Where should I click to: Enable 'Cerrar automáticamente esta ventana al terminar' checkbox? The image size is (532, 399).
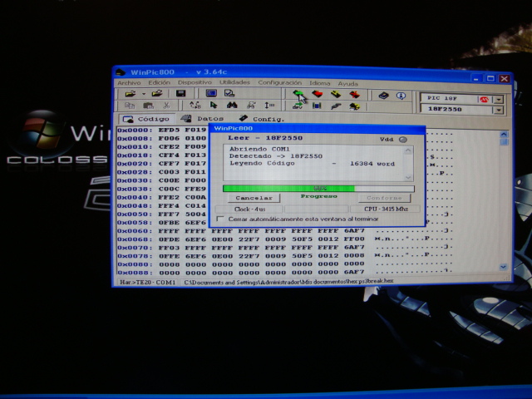click(x=220, y=219)
